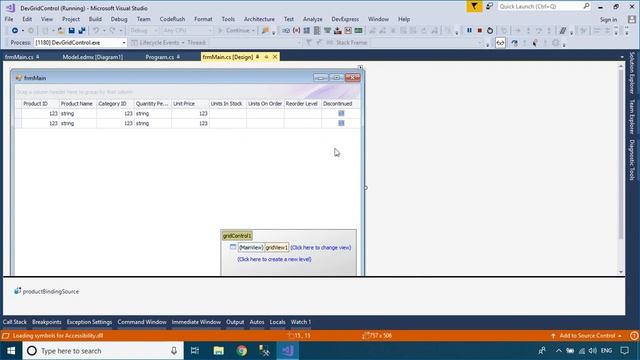Click here to change view link
Image resolution: width=640 pixels, height=360 pixels.
pos(320,247)
